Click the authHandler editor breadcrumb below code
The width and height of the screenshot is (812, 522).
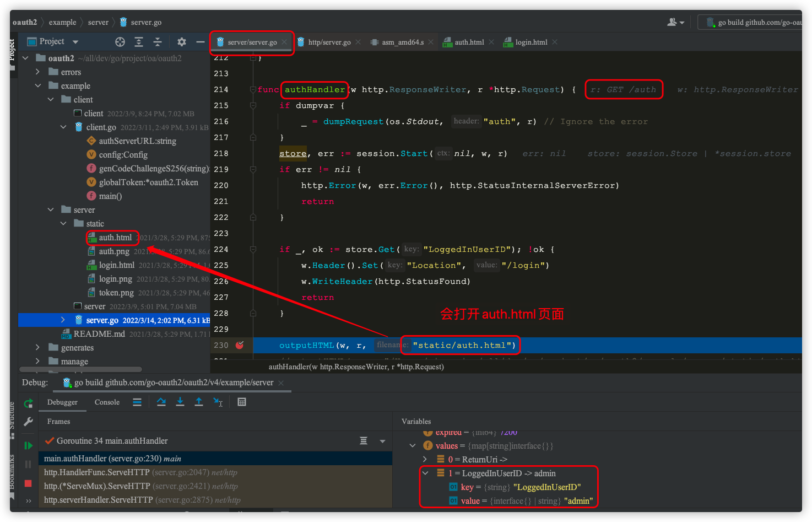click(356, 367)
